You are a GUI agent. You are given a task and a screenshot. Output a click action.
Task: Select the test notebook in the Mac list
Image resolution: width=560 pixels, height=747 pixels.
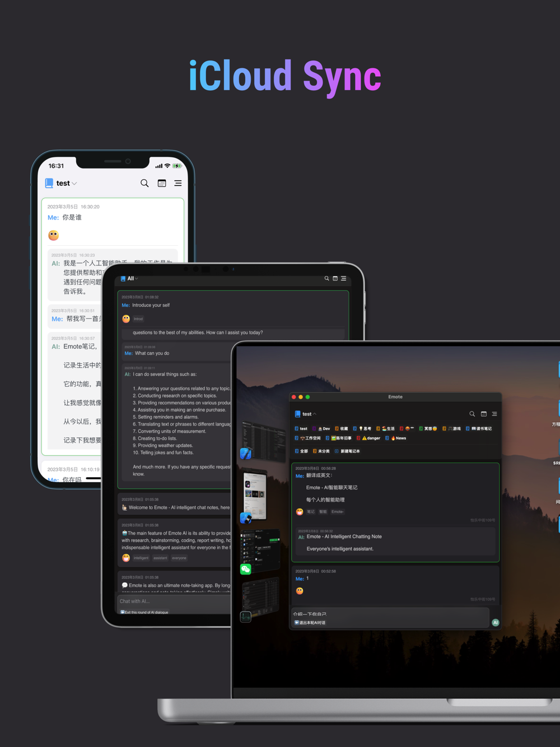tap(301, 428)
